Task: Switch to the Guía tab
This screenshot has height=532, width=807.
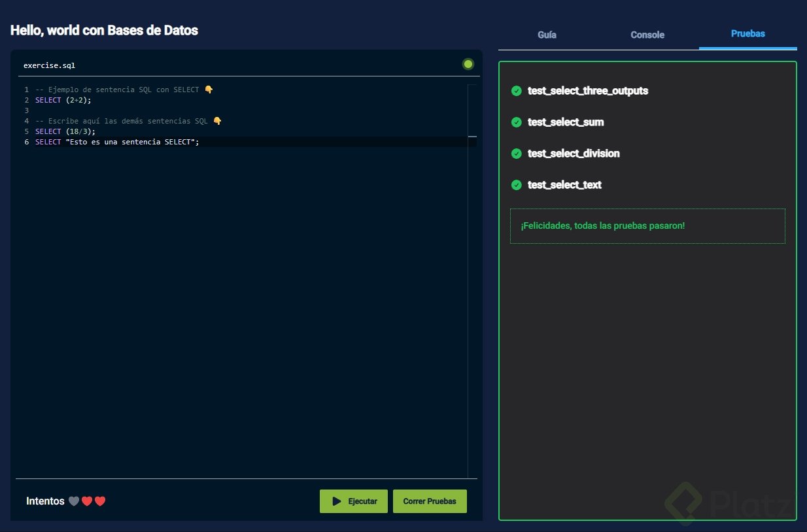Action: click(547, 35)
